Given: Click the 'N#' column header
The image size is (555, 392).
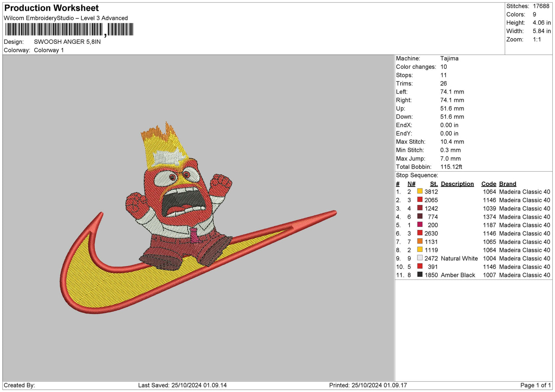Looking at the screenshot, I should pyautogui.click(x=411, y=184).
